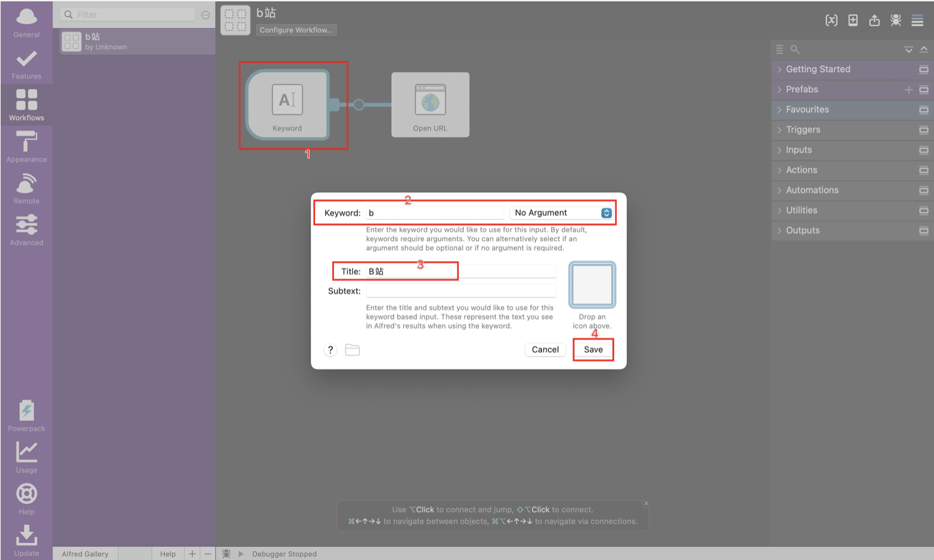Open the Help section in sidebar
The height and width of the screenshot is (560, 934).
26,499
